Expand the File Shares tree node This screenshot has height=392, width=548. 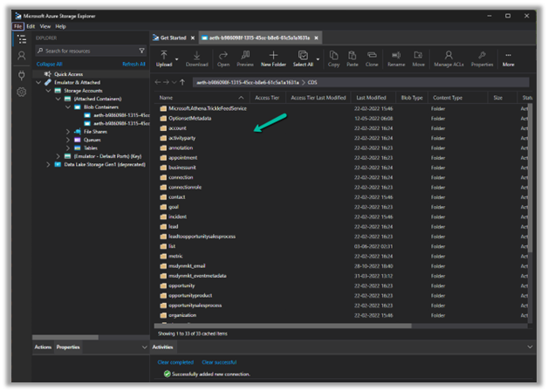[68, 132]
